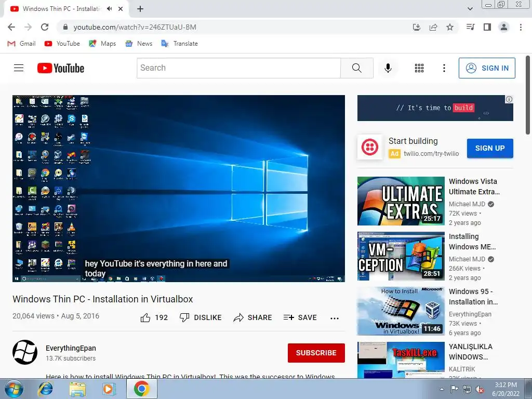Viewport: 532px width, 399px height.
Task: Click the red SUBSCRIBE button
Action: point(316,353)
